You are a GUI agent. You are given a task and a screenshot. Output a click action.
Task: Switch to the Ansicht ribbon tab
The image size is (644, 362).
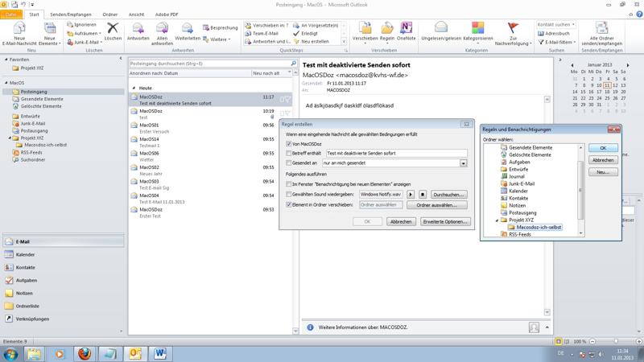(136, 14)
